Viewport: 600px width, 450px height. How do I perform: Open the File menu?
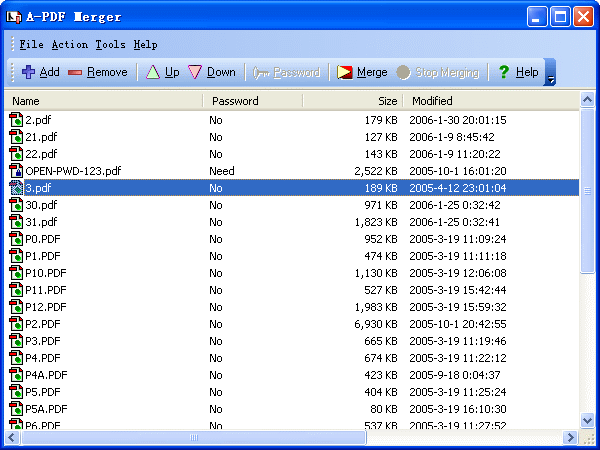31,45
